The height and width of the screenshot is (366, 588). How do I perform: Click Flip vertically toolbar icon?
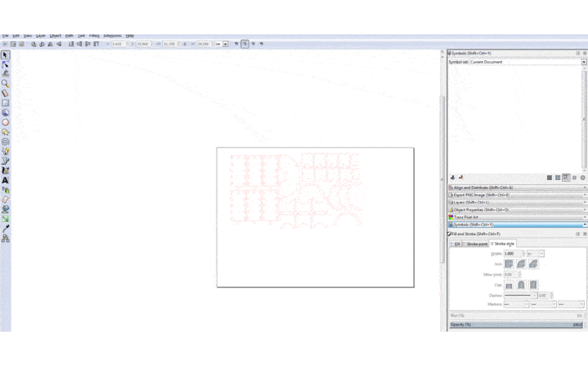click(x=59, y=44)
